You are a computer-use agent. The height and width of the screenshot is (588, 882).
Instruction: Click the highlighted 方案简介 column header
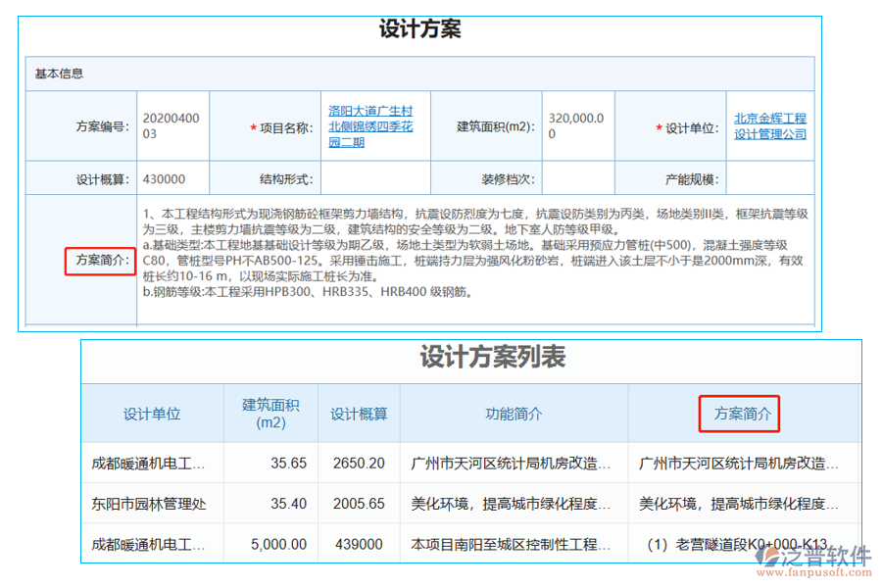click(743, 414)
